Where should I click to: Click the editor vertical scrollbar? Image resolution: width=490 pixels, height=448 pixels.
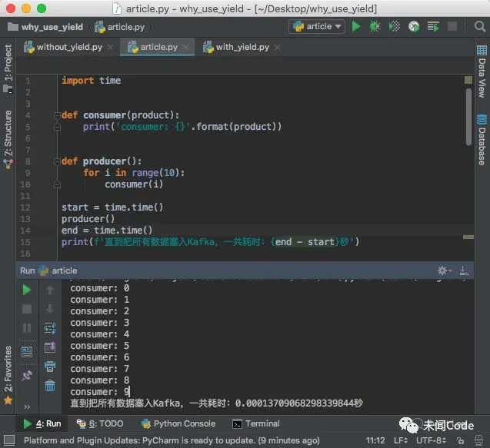point(468,117)
